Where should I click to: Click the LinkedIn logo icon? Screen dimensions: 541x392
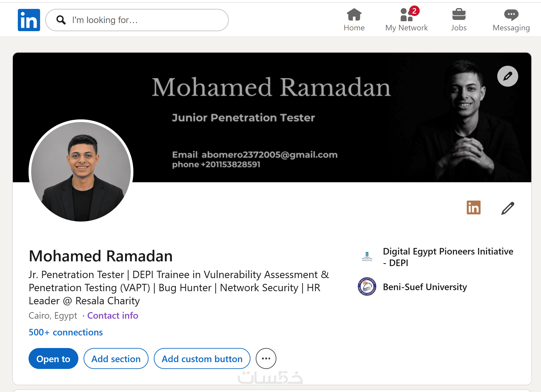[29, 20]
